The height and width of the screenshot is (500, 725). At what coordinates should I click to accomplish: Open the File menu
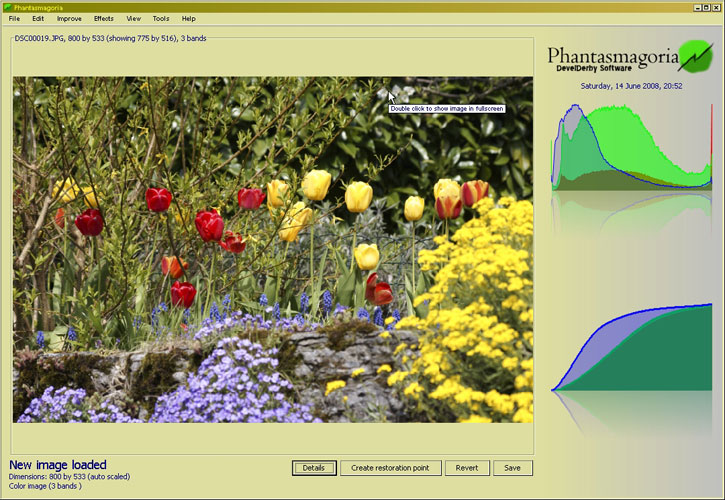(14, 18)
